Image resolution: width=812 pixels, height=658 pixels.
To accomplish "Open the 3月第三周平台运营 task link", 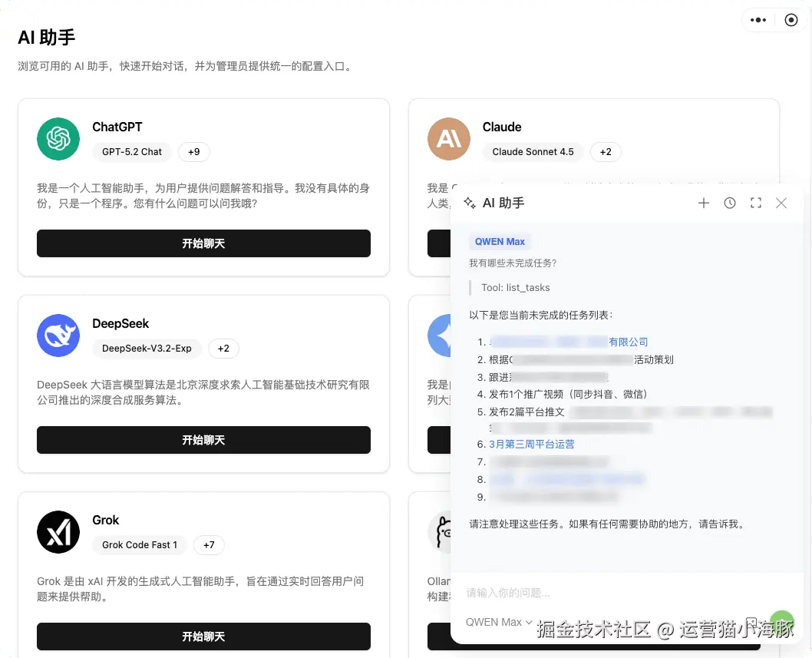I will (531, 444).
